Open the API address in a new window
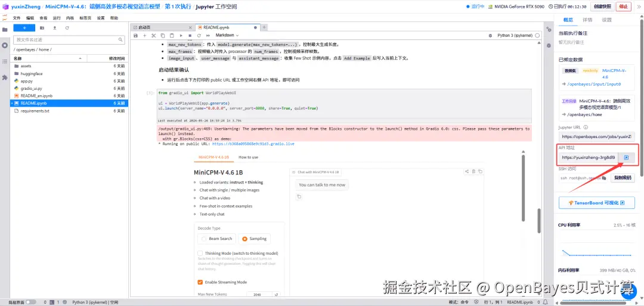This screenshot has height=306, width=644. tap(626, 157)
